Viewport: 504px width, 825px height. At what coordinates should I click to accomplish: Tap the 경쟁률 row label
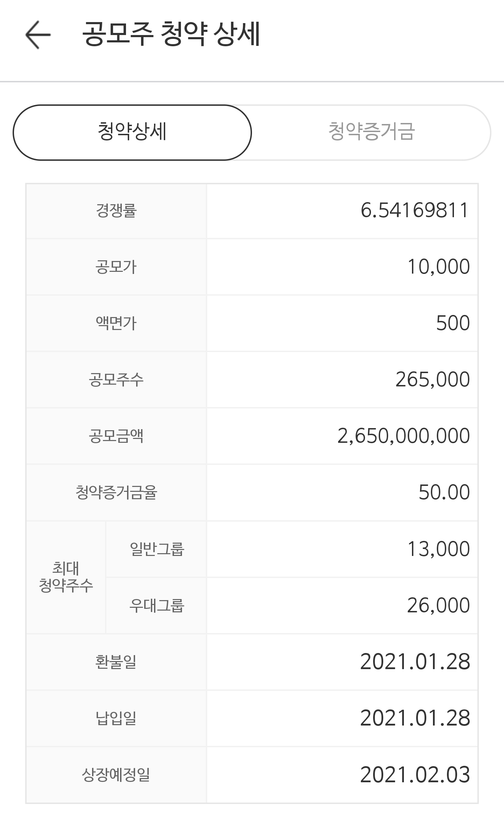click(116, 211)
